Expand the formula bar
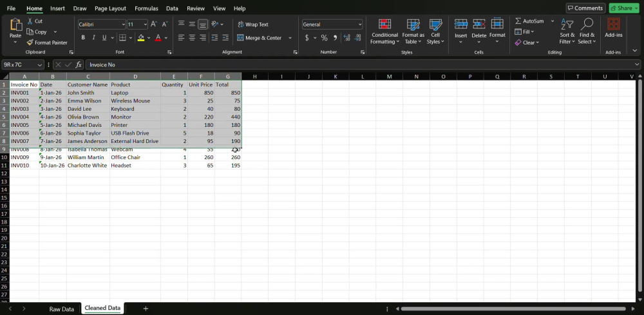This screenshot has height=315, width=644. (x=637, y=64)
